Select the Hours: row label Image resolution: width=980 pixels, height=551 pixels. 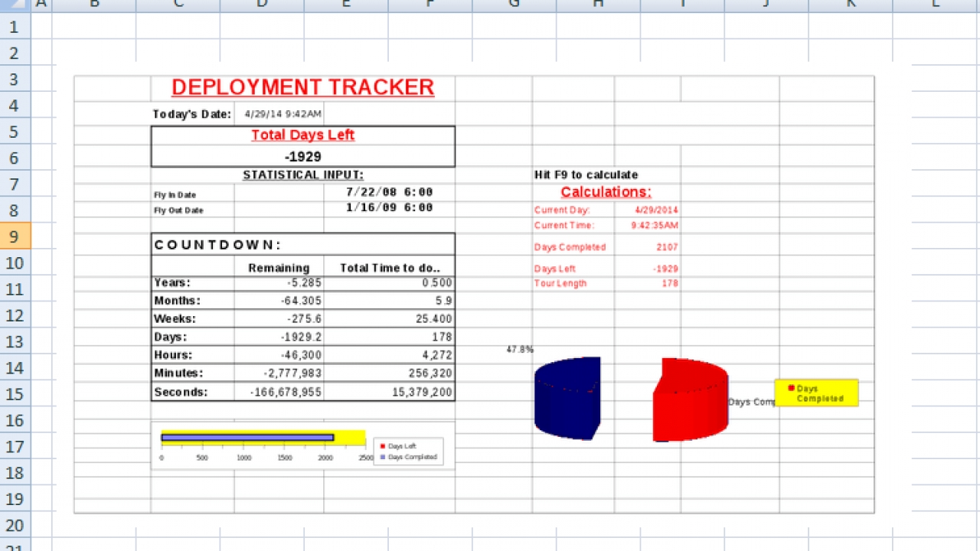tap(173, 355)
